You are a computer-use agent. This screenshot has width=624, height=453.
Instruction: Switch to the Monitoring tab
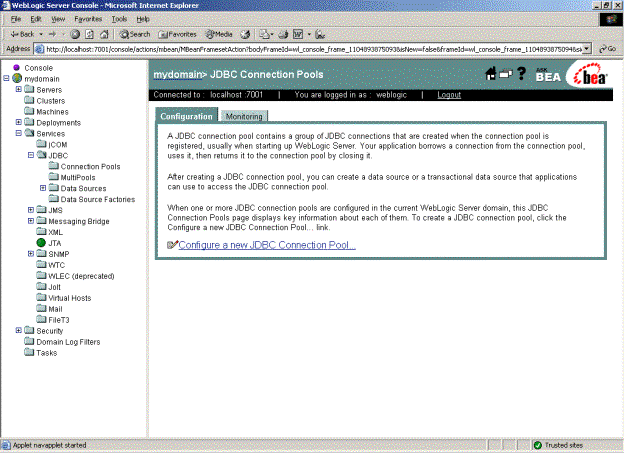[x=244, y=117]
